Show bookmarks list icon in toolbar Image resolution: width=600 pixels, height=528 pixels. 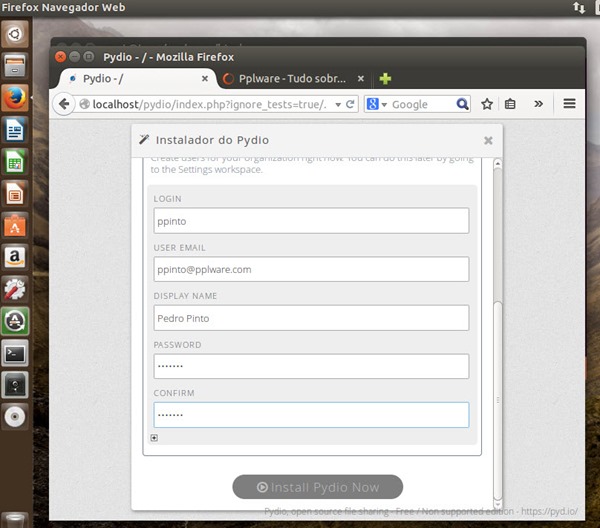click(x=510, y=104)
